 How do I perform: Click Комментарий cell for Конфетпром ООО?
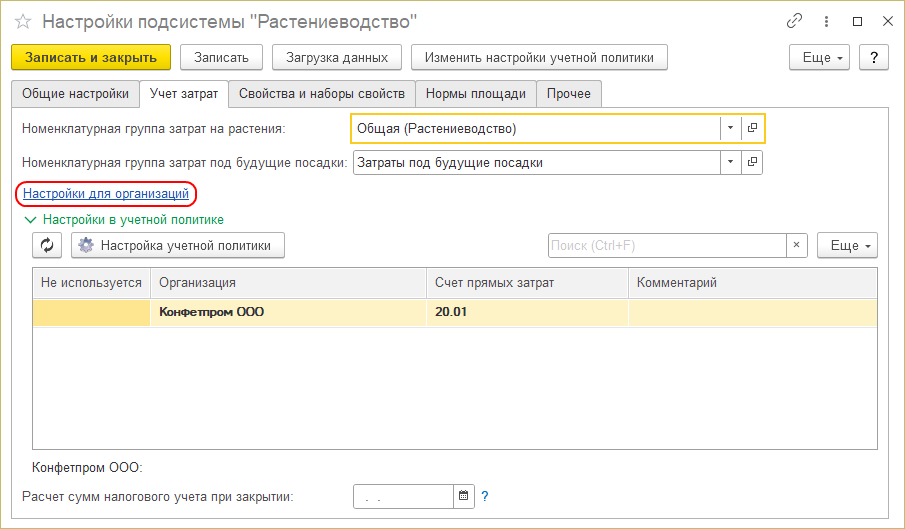(753, 312)
